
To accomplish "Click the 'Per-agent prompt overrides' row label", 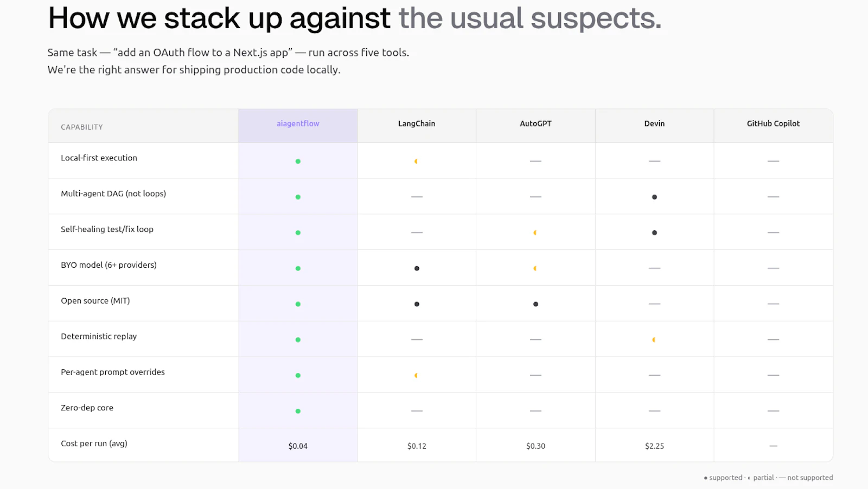I will 113,372.
